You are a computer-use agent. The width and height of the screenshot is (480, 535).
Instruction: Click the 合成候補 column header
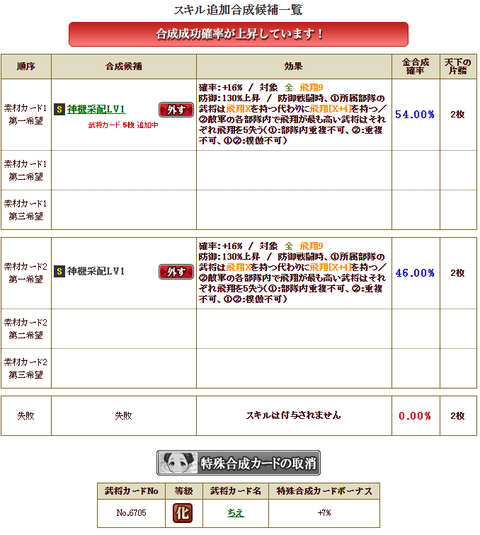pyautogui.click(x=123, y=66)
